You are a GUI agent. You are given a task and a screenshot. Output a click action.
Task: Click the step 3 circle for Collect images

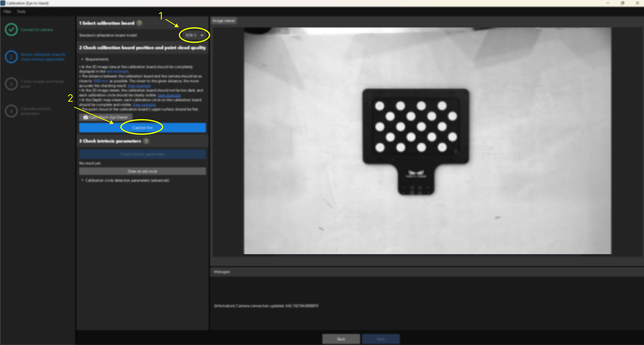click(x=11, y=84)
